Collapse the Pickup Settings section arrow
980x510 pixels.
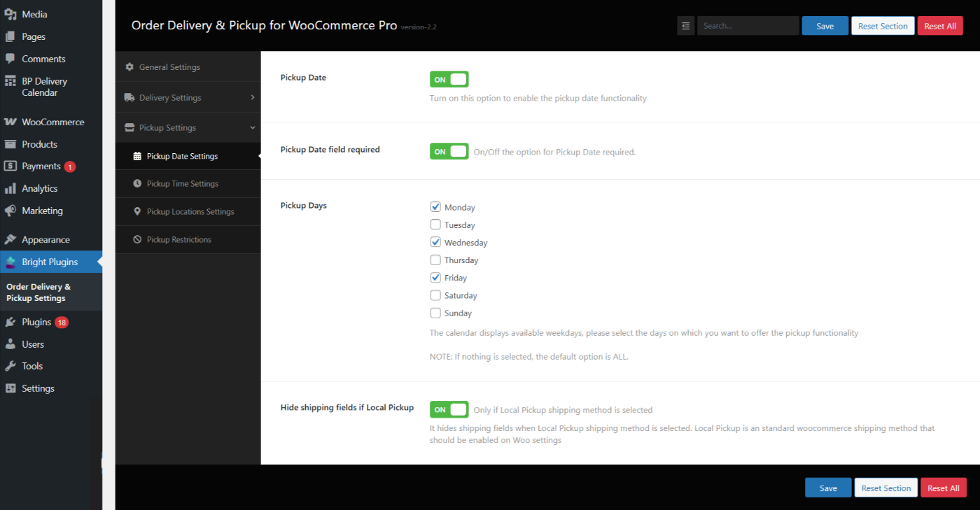(253, 127)
